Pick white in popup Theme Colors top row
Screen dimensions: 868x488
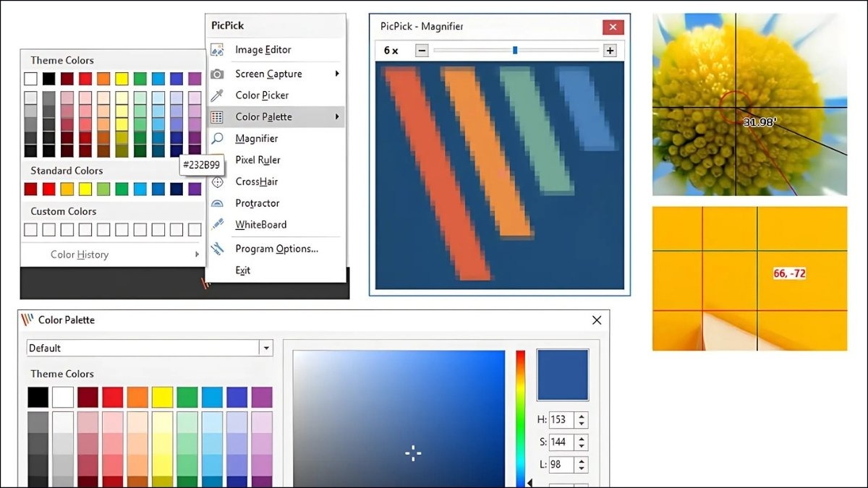pyautogui.click(x=30, y=79)
